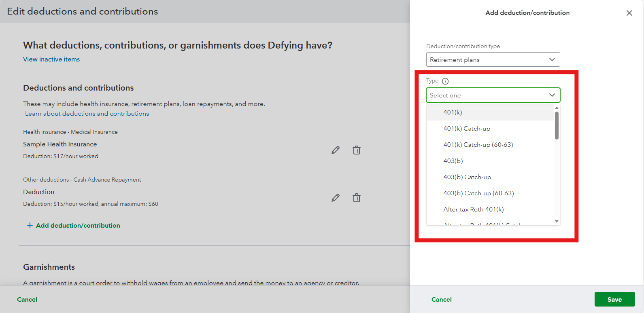Click the plus icon to add a deduction
The image size is (644, 313).
tap(30, 225)
